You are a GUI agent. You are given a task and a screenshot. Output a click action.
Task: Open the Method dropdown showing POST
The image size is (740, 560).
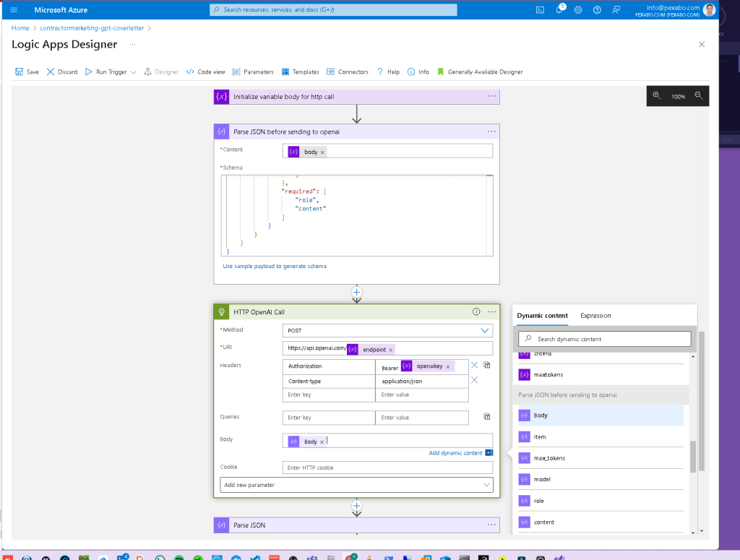pyautogui.click(x=387, y=330)
